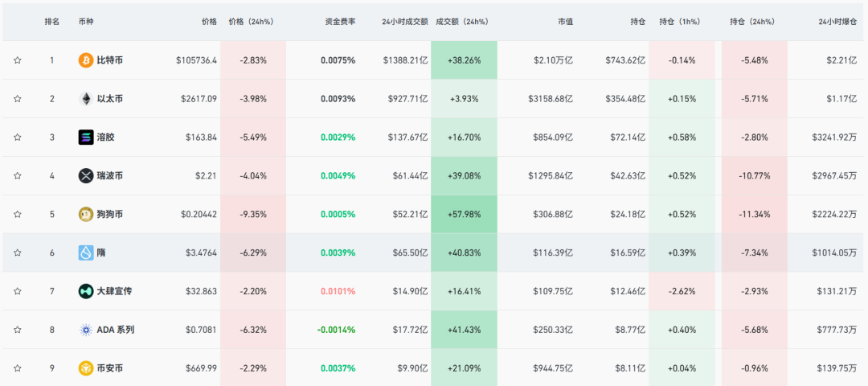The height and width of the screenshot is (386, 868).
Task: Click the 市值 column header
Action: (x=565, y=22)
